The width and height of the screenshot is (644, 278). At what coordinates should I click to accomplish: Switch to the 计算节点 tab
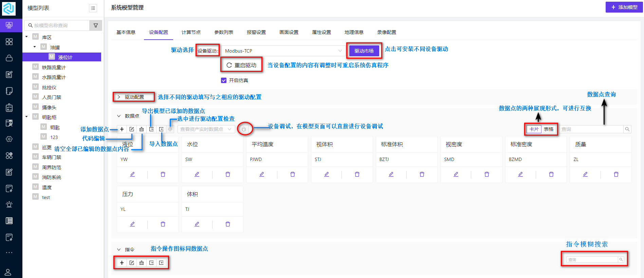pos(191,32)
